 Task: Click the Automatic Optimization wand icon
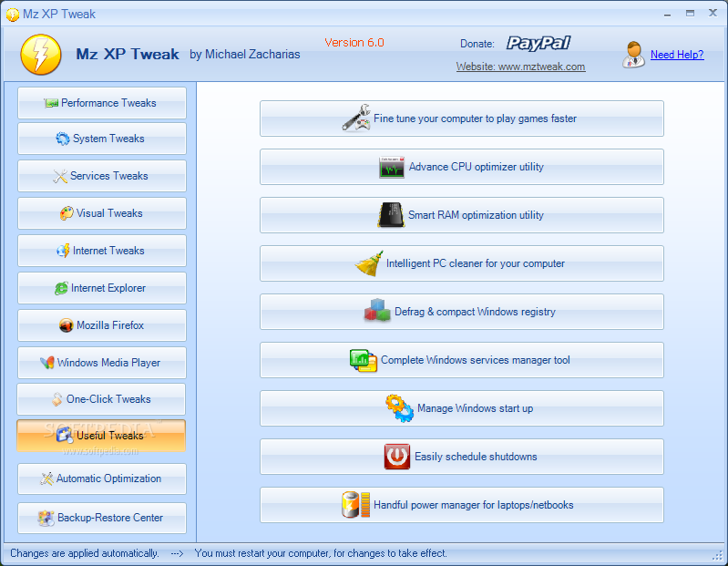[46, 479]
